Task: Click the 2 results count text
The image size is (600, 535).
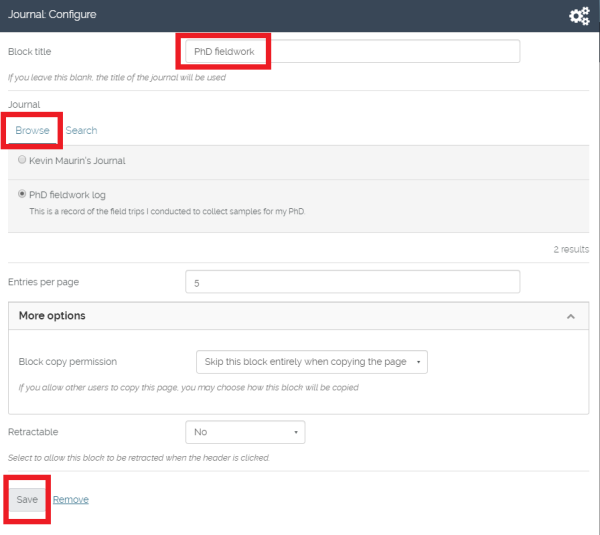Action: [x=571, y=250]
